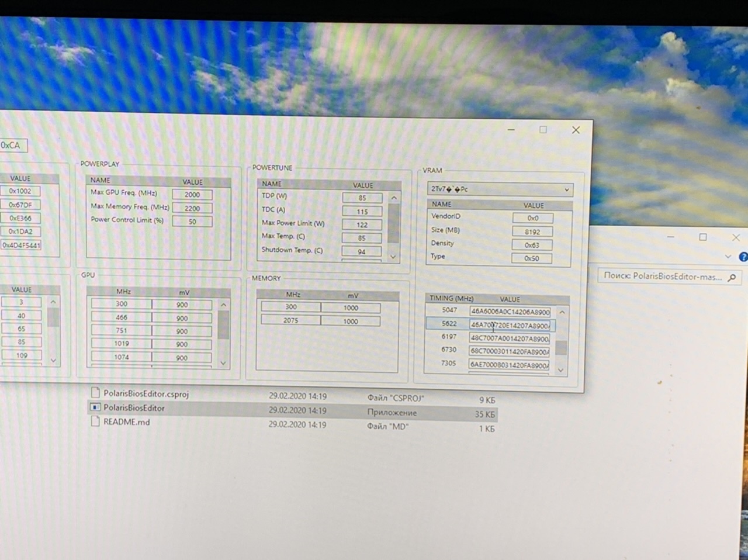Click the Explorer search box for PolarisBiosEditor-master
The image size is (748, 560).
click(x=669, y=276)
